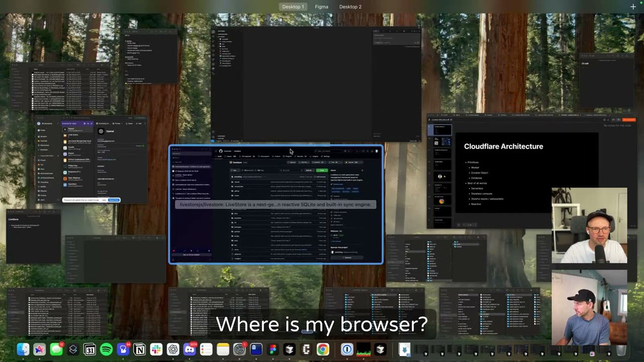Open Discord with the 2074 badge
Screen dimensions: 644x362
point(189,349)
